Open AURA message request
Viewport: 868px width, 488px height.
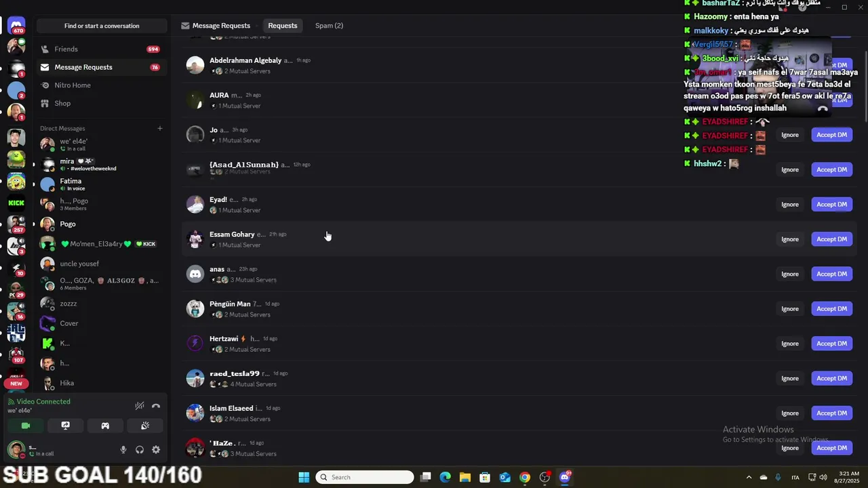[519, 100]
